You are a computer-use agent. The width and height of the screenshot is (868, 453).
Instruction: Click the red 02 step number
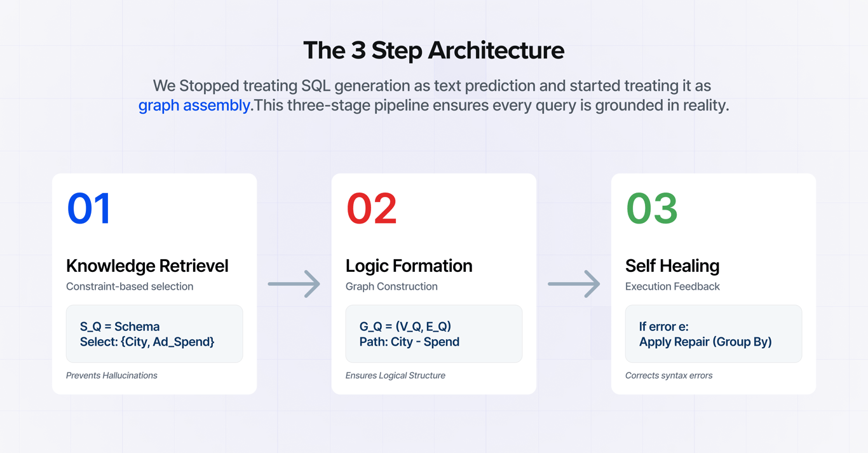coord(372,209)
